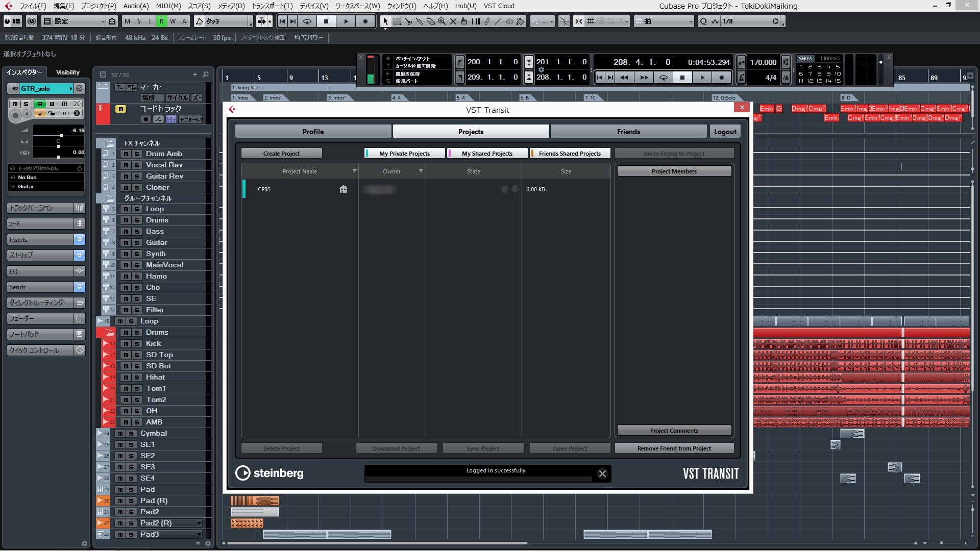The width and height of the screenshot is (980, 551).
Task: Toggle My Private Projects filter
Action: [x=405, y=154]
